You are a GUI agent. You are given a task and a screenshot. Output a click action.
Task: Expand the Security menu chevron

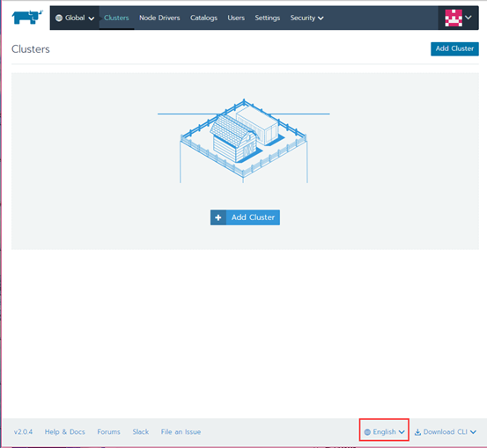pyautogui.click(x=321, y=18)
